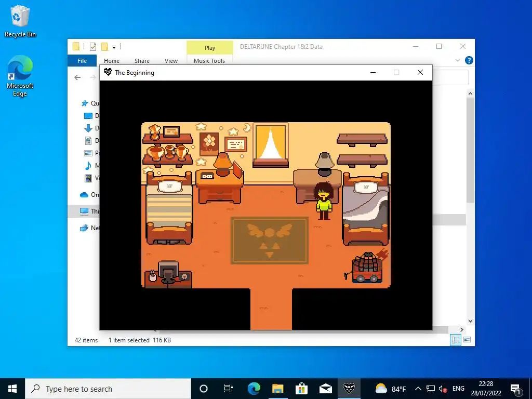Select the Videos film icon in navigation pane
This screenshot has width=532, height=399.
pyautogui.click(x=88, y=178)
